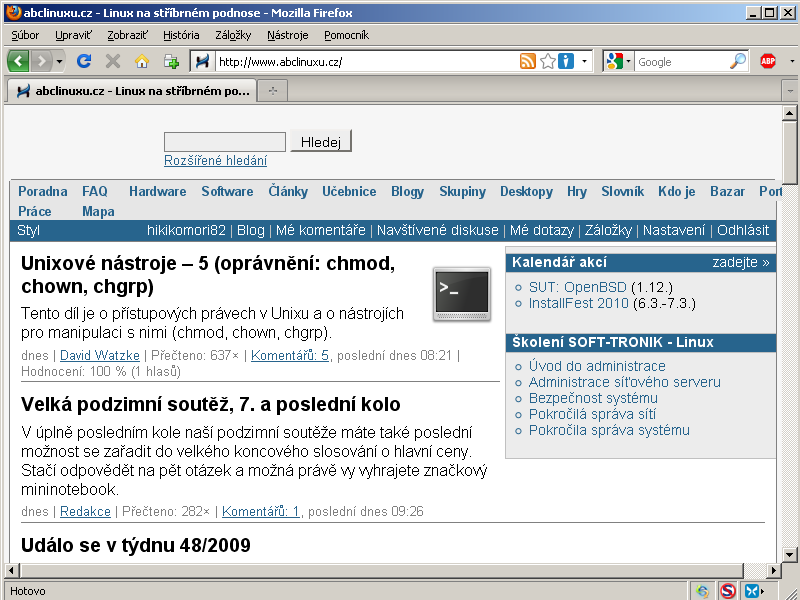Open the Slovník section link

(x=622, y=191)
